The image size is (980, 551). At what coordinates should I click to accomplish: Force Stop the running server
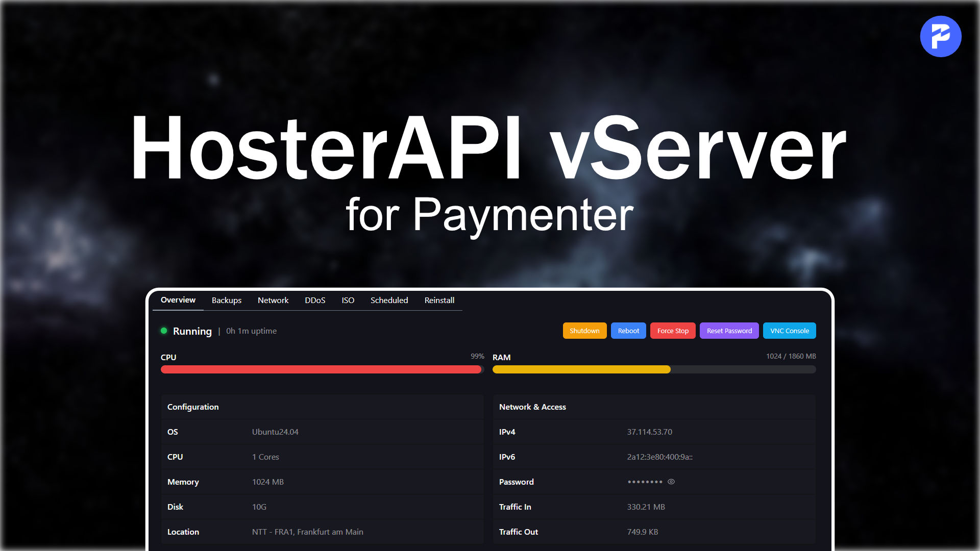[x=673, y=331]
